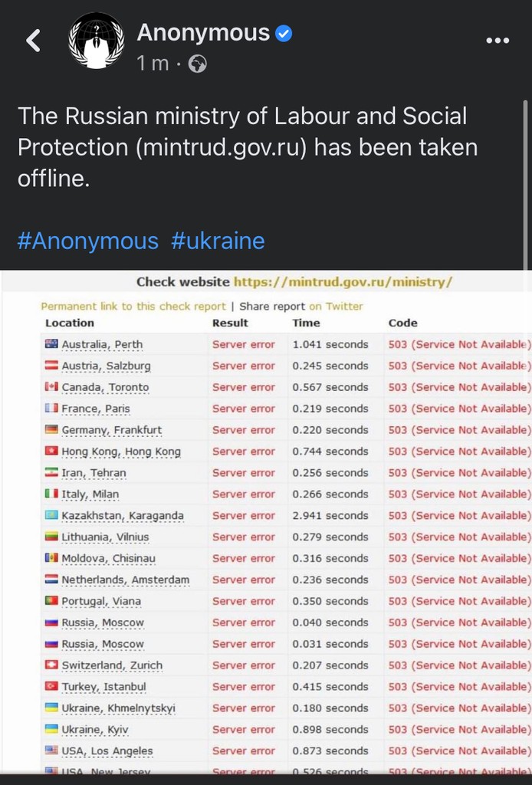Tap the Turkey flag icon
The width and height of the screenshot is (532, 785).
(x=51, y=687)
